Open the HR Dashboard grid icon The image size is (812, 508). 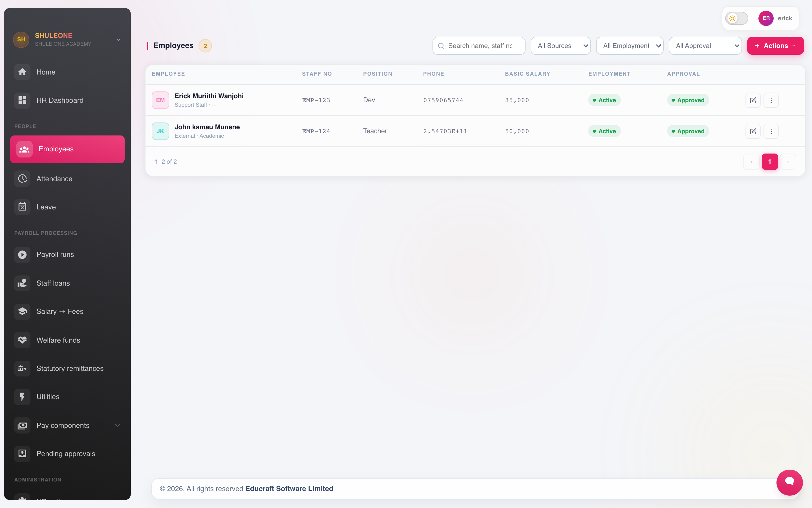[22, 100]
